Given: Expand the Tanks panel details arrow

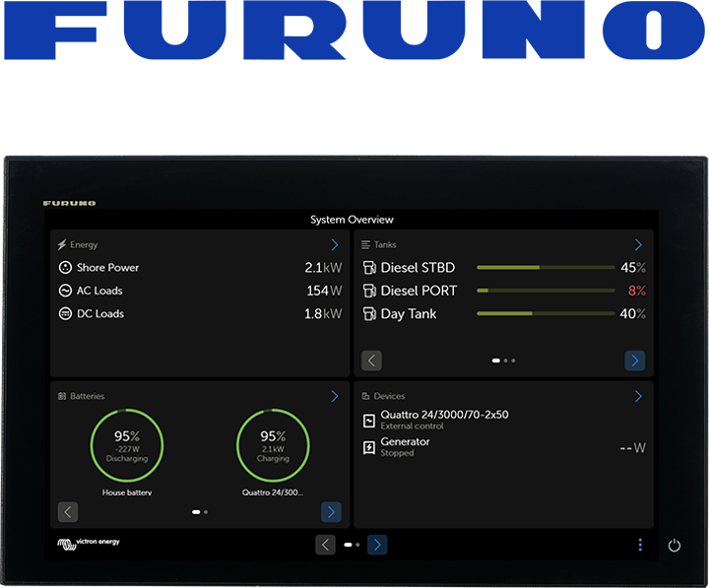Looking at the screenshot, I should (638, 245).
